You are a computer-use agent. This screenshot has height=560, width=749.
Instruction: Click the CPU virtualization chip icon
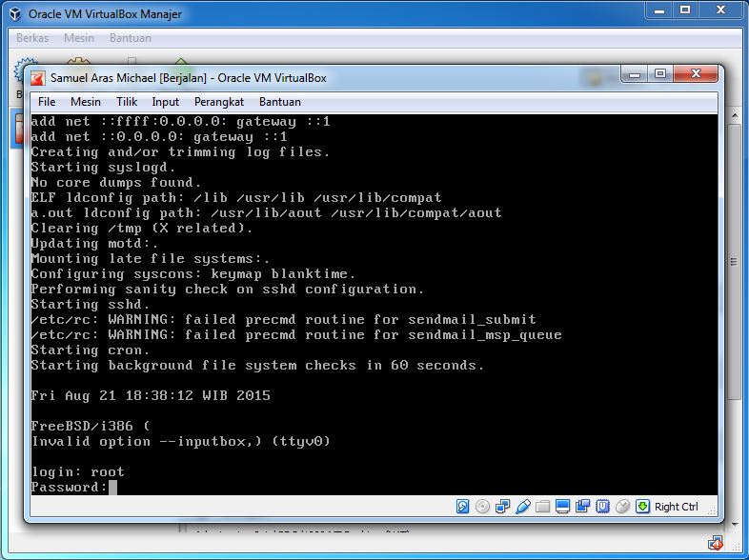pyautogui.click(x=603, y=507)
